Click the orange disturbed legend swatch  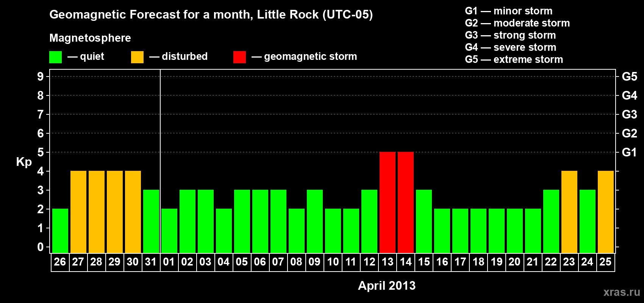tap(137, 57)
